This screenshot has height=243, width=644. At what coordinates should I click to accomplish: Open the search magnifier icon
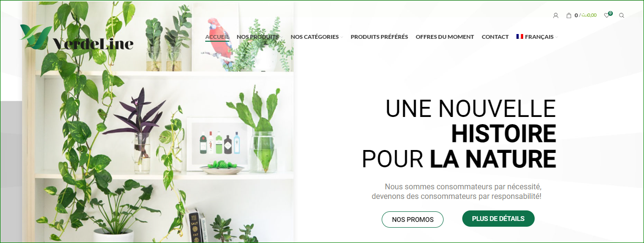[x=621, y=15]
